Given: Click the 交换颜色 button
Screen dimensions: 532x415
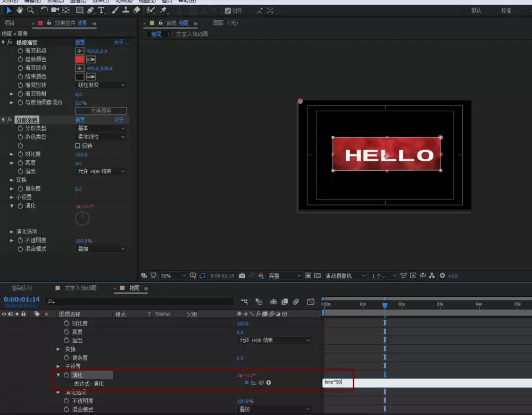Looking at the screenshot, I should click(101, 111).
